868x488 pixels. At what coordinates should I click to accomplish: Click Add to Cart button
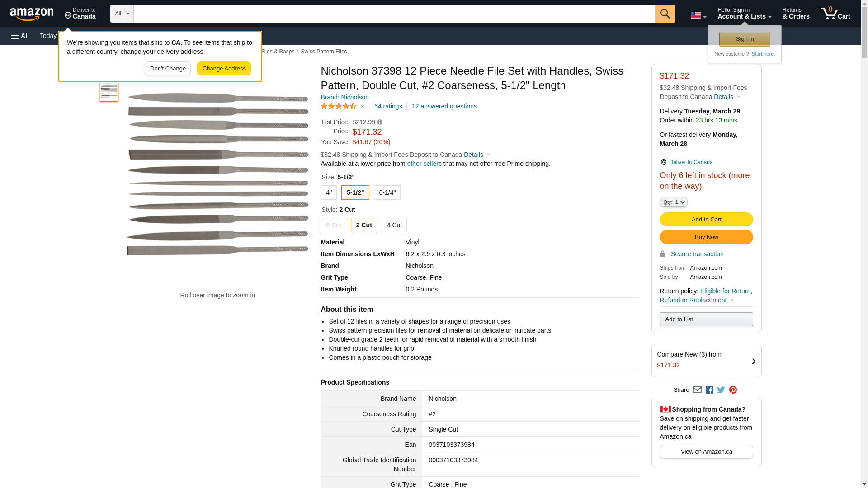point(706,220)
